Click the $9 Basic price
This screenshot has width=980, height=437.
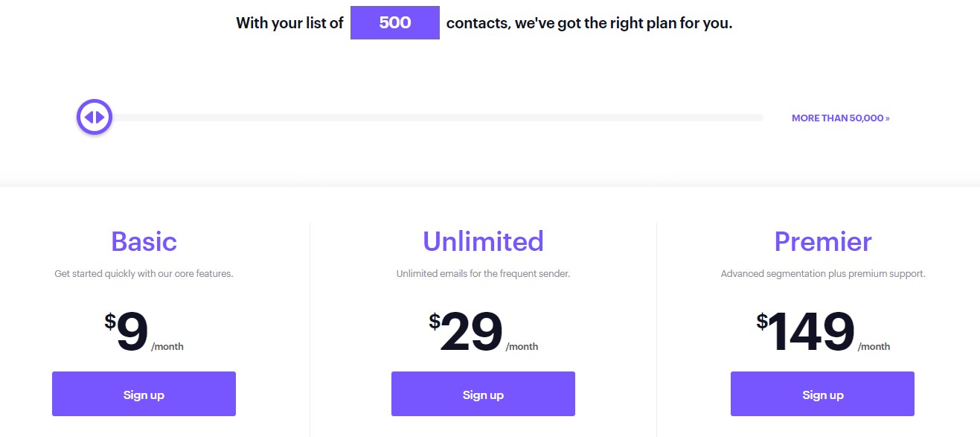click(132, 332)
